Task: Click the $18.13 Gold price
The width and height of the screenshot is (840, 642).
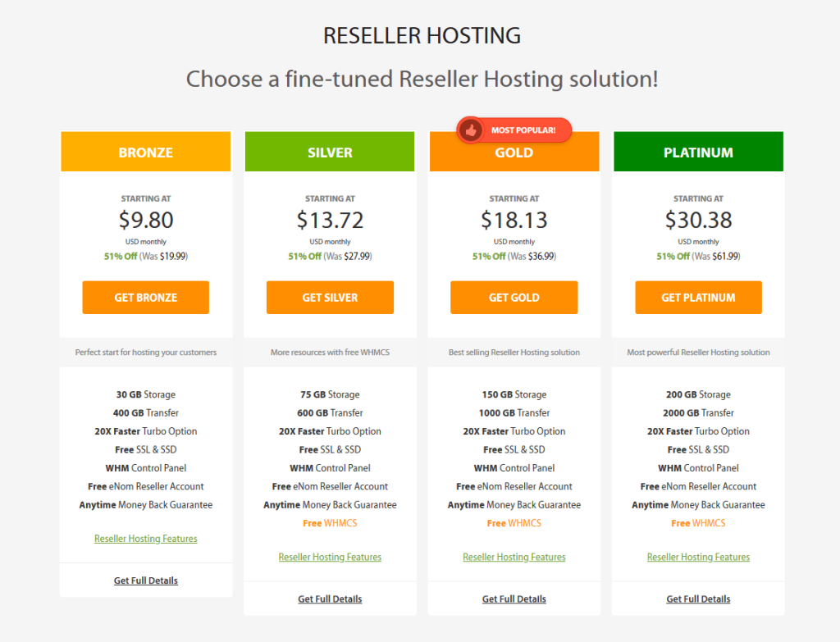Action: (x=514, y=220)
